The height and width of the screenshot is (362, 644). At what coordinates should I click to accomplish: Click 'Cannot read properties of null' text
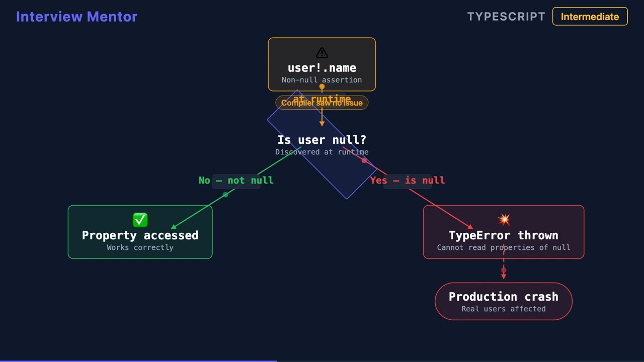(504, 247)
